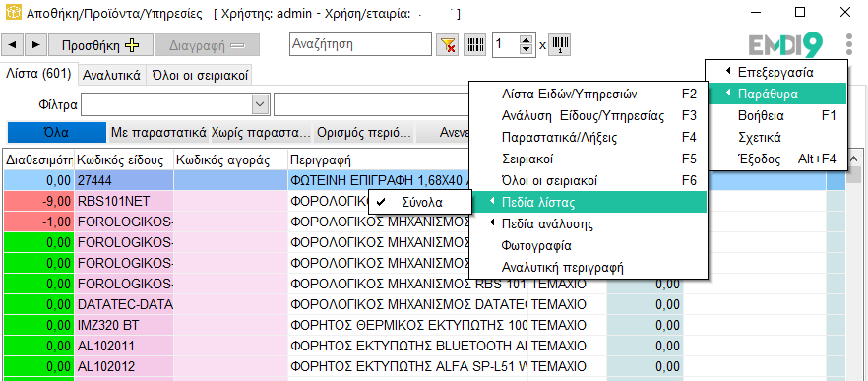Switch to the Όλοι οι σειριακοί tab

coord(200,76)
